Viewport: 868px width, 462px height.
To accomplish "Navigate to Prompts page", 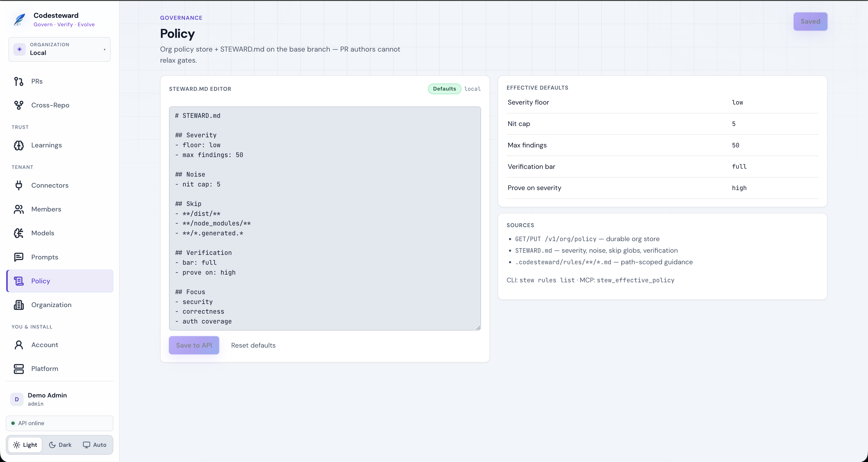I will (60, 257).
